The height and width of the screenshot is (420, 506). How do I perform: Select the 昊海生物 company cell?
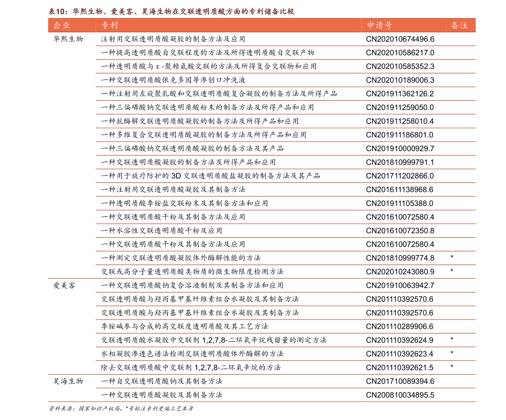[68, 381]
